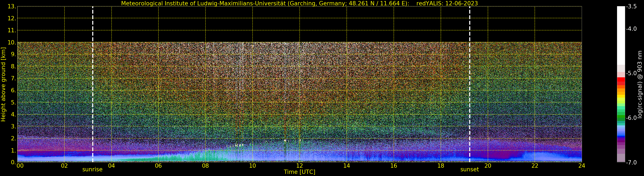Viewport: 644px width, 176px height.
Task: Click the 'sunset' label below the time axis
Action: pyautogui.click(x=469, y=170)
